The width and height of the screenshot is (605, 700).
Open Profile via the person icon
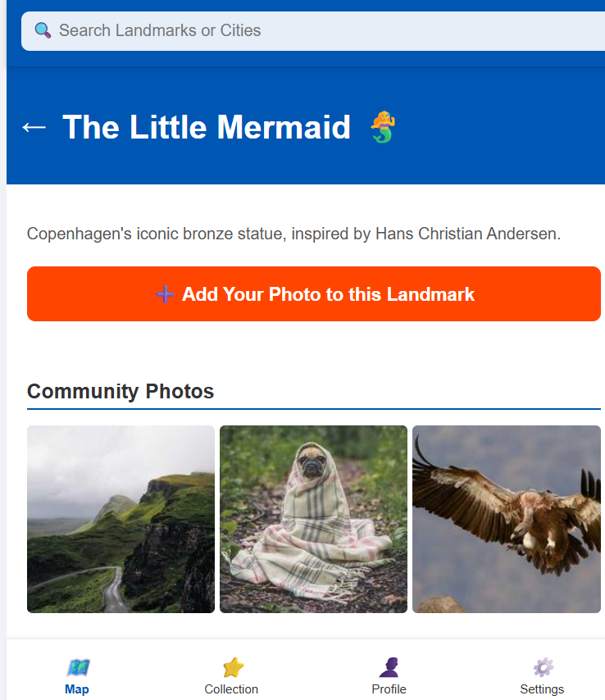(x=389, y=667)
